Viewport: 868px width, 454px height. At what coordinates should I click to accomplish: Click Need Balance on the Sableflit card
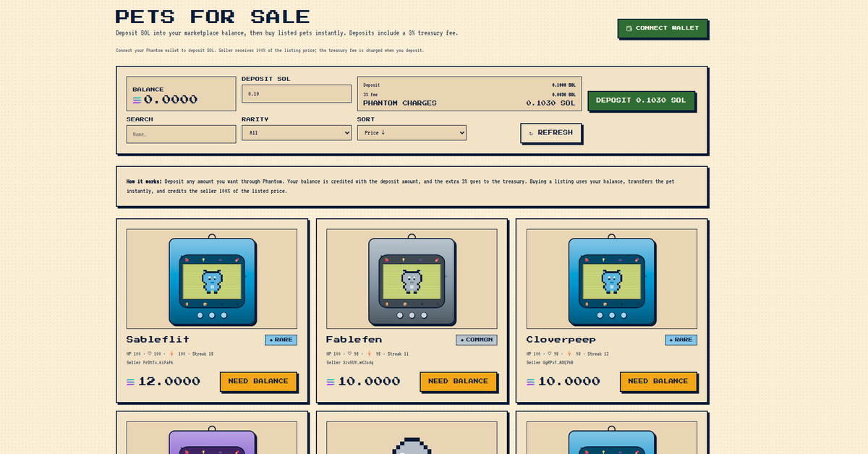(x=258, y=381)
